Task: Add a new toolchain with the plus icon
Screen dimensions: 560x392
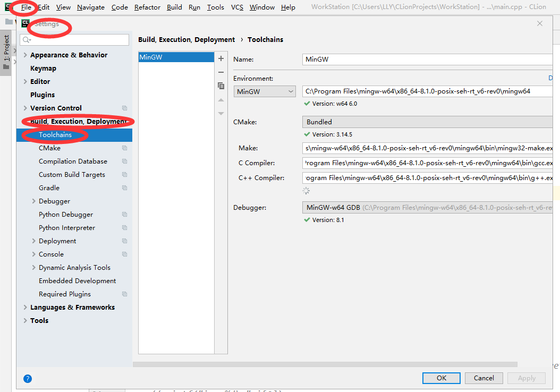Action: 220,58
